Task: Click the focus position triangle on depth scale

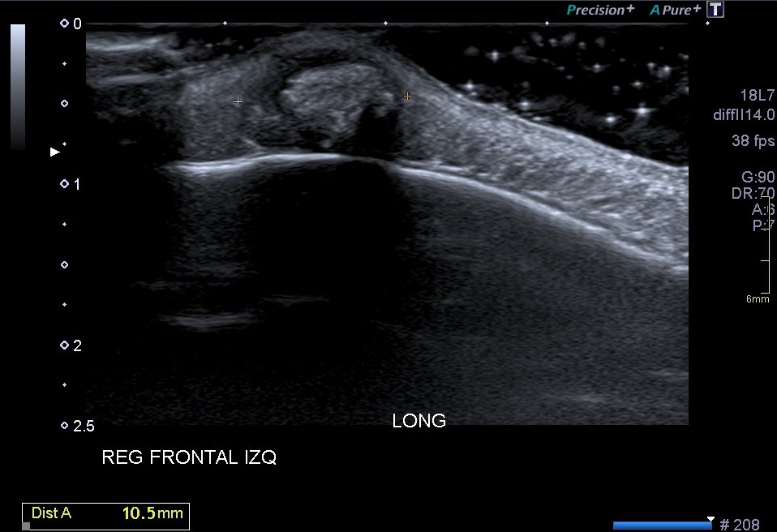Action: pyautogui.click(x=55, y=152)
